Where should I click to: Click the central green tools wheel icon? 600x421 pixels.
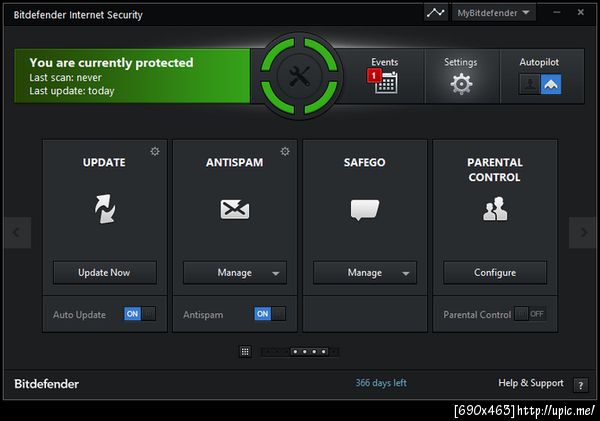(300, 76)
